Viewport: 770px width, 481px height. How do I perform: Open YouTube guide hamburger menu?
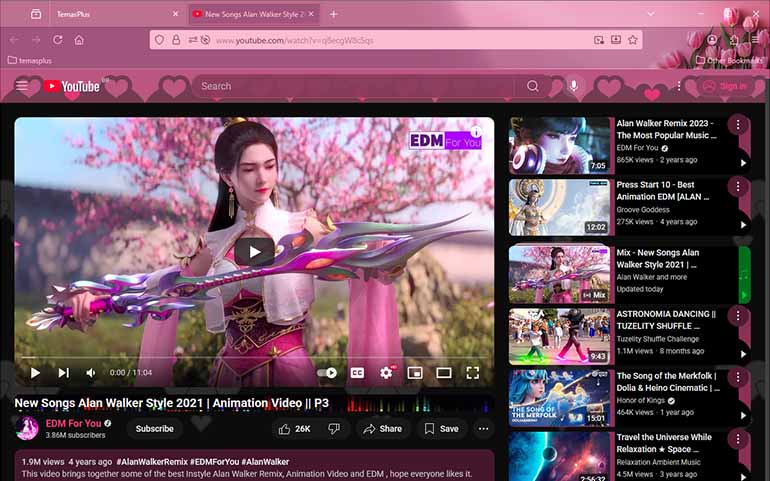pos(22,86)
